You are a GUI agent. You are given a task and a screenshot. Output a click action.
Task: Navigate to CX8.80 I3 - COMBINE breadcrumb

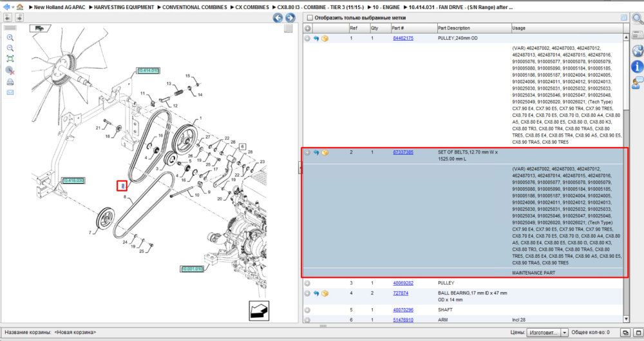click(321, 7)
